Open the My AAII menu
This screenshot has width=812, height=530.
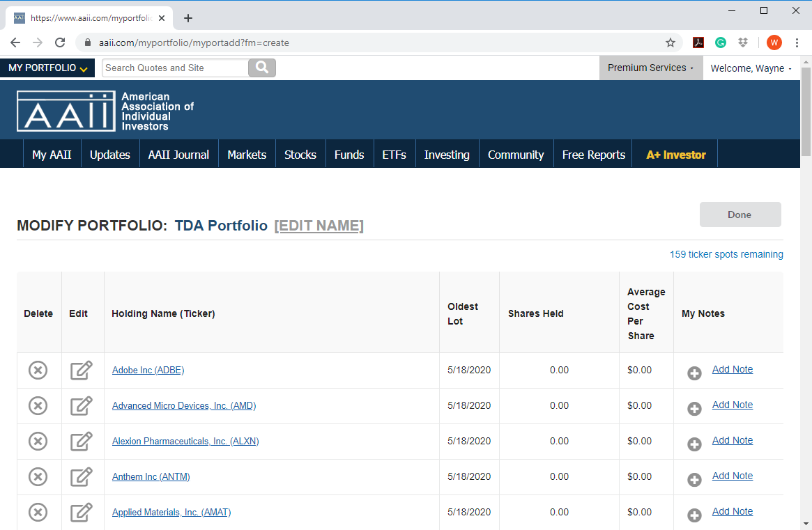coord(52,154)
